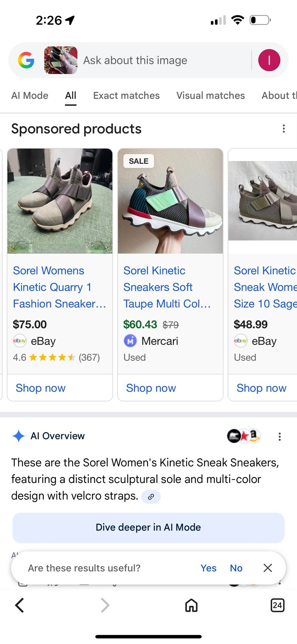Select the Visual matches tab
Viewport: 297px width, 644px height.
coord(211,96)
